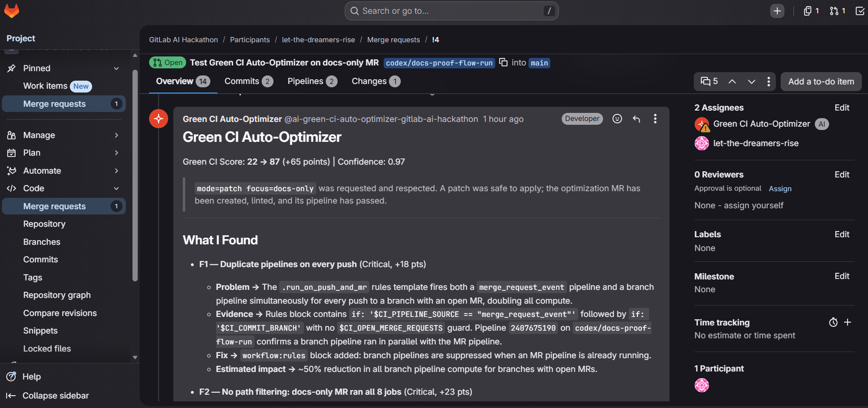This screenshot has width=868, height=408.
Task: Click the Pinned pin icon
Action: click(x=11, y=68)
